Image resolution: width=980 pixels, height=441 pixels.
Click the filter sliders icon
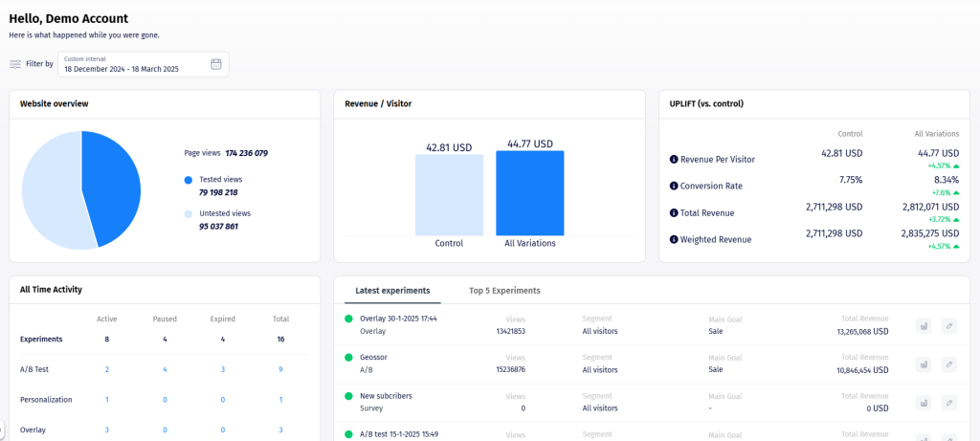[15, 64]
